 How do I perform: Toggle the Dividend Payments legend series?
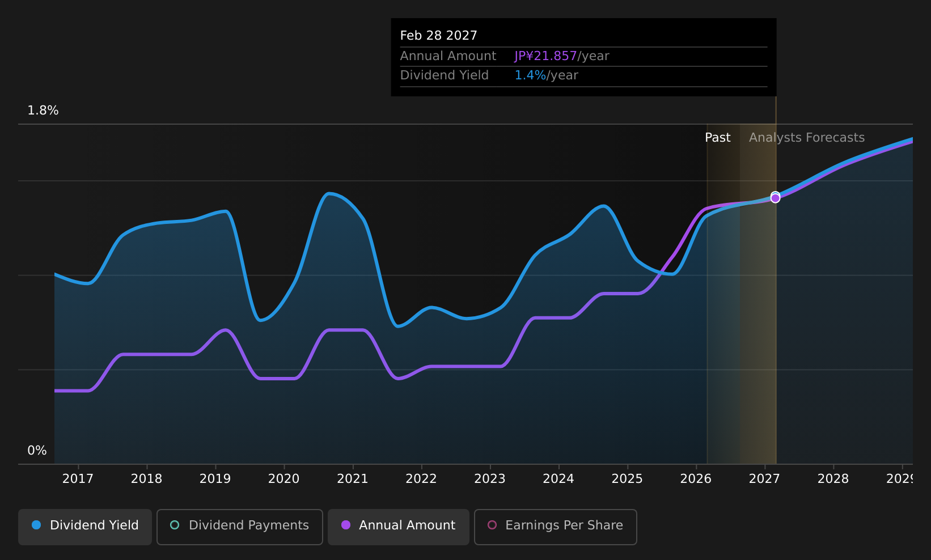tap(240, 527)
